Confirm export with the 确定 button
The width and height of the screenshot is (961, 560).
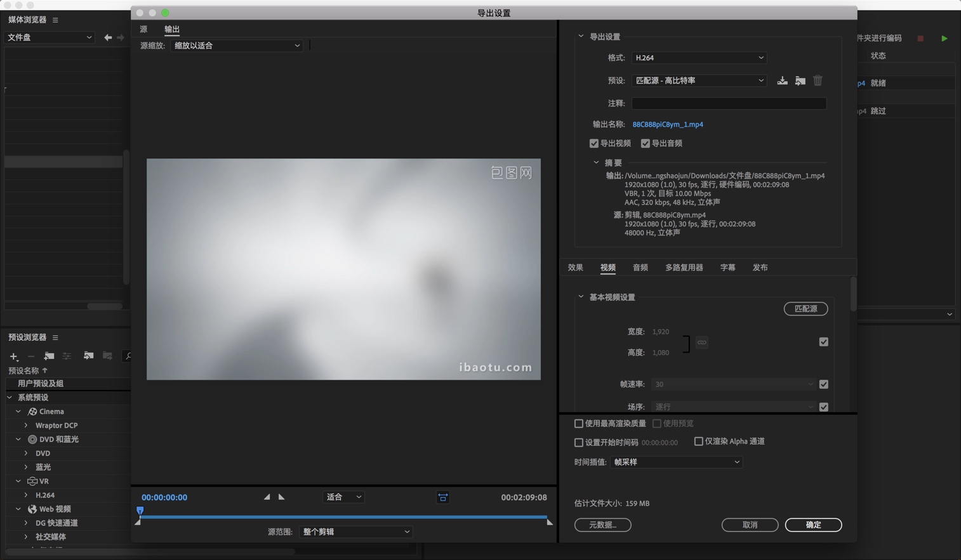pyautogui.click(x=813, y=524)
